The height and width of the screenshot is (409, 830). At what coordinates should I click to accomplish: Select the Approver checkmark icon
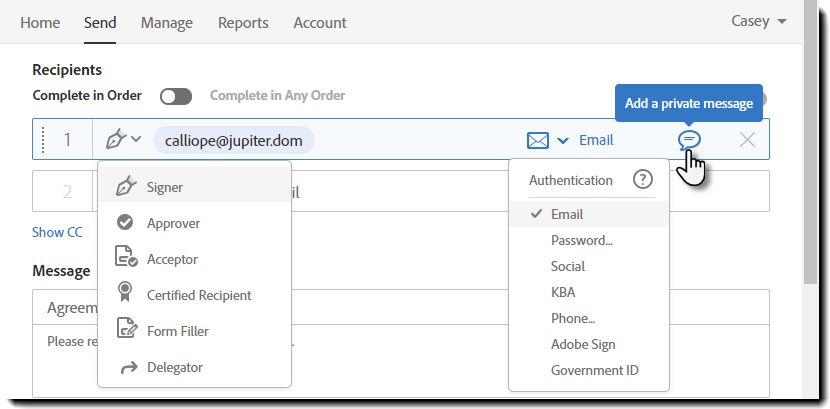click(125, 223)
